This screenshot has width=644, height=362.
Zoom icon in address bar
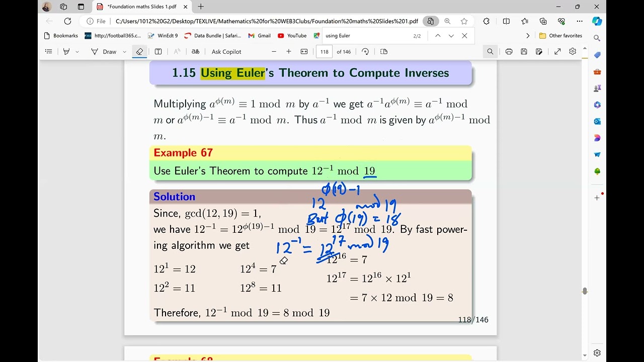click(447, 21)
